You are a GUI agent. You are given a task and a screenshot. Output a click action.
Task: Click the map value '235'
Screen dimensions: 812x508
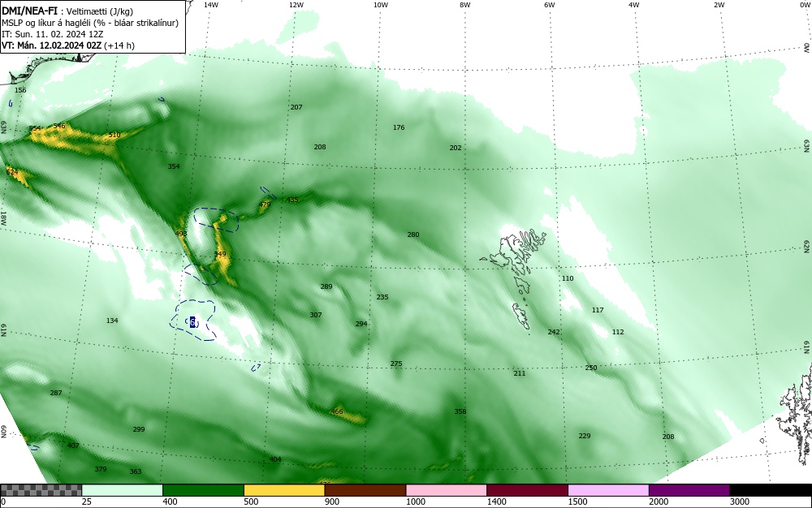(x=382, y=297)
